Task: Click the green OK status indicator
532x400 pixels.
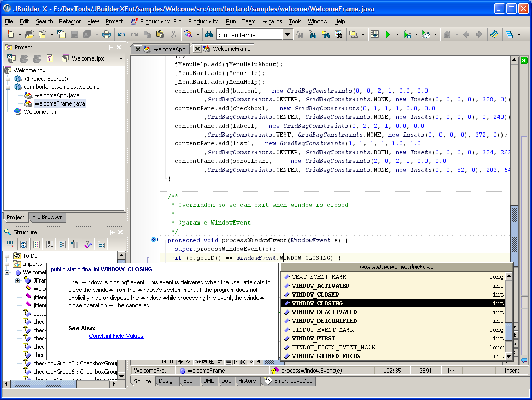Action: 524,61
